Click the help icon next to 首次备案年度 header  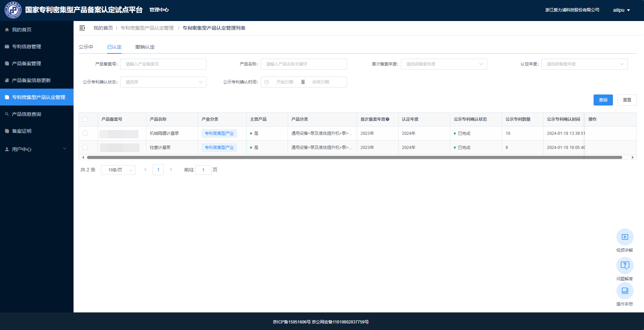pyautogui.click(x=387, y=119)
